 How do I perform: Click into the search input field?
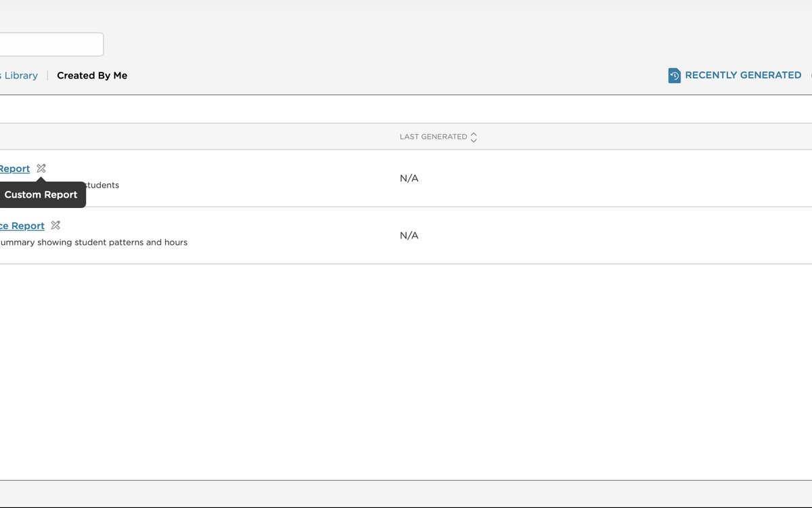51,44
